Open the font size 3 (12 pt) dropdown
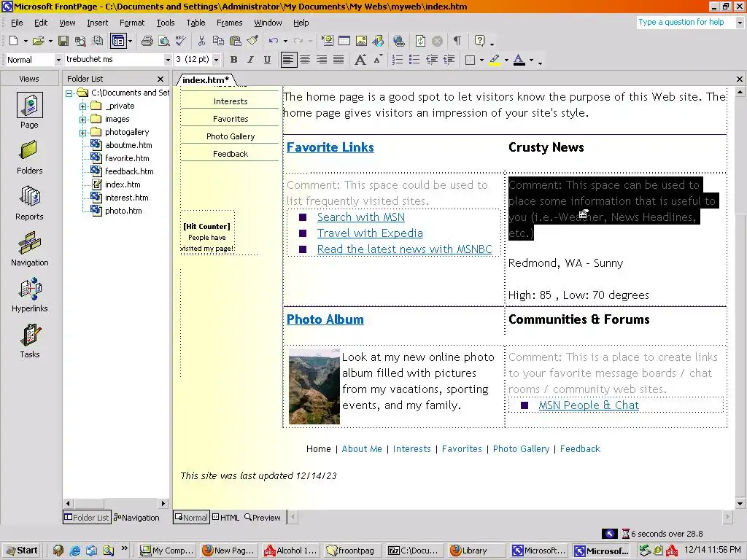The image size is (747, 560). click(216, 60)
